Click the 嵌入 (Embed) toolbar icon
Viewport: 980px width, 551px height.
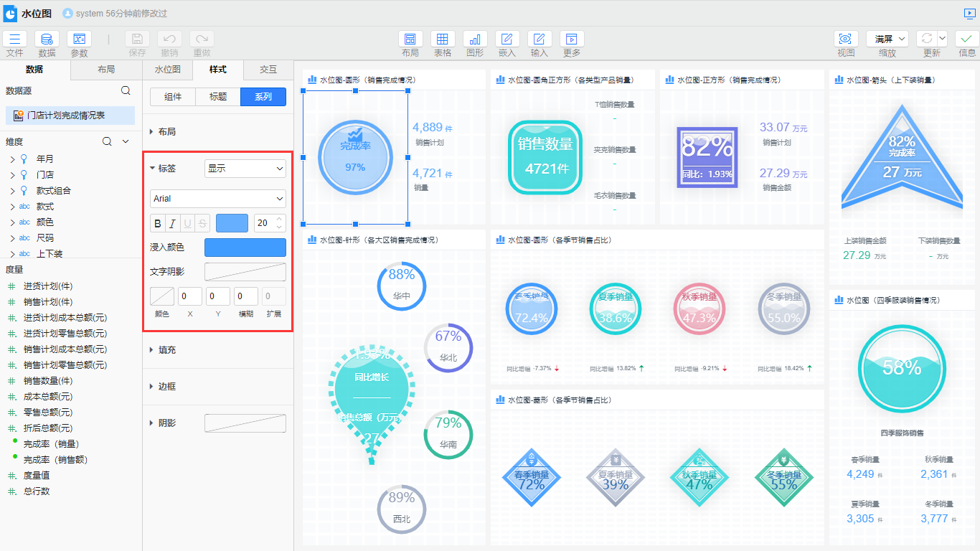coord(507,39)
